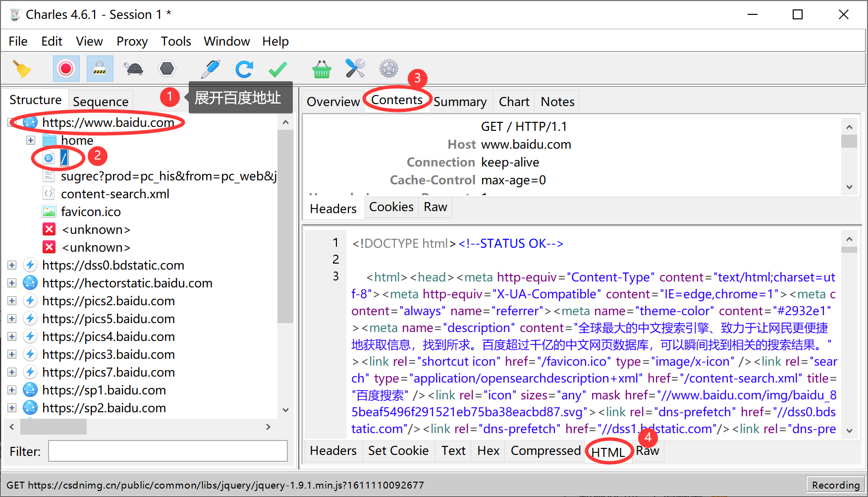
Task: Select content-search.xml item
Action: click(x=115, y=194)
